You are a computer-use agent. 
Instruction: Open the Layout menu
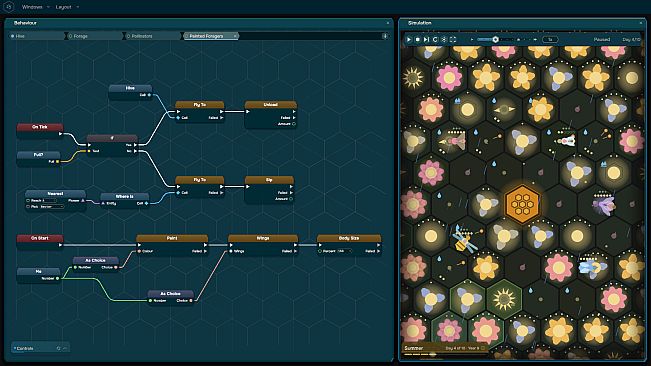(x=64, y=7)
